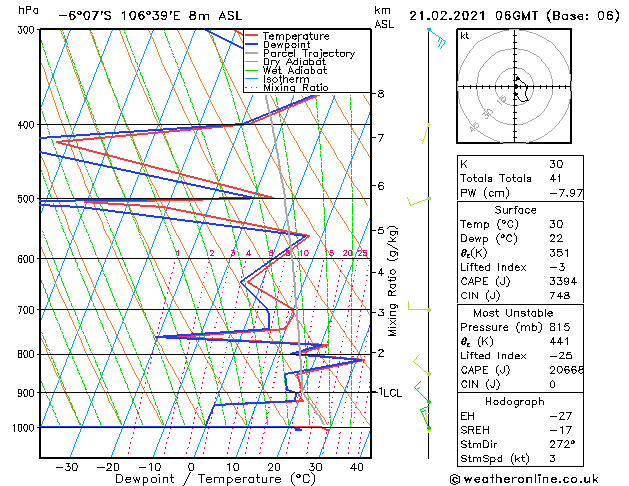Click the Pressure (mb) value 815
Image resolution: width=629 pixels, height=486 pixels.
559,327
